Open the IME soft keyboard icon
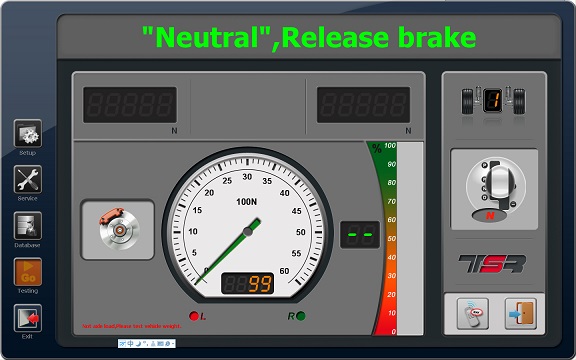The width and height of the screenshot is (576, 360). click(x=161, y=343)
